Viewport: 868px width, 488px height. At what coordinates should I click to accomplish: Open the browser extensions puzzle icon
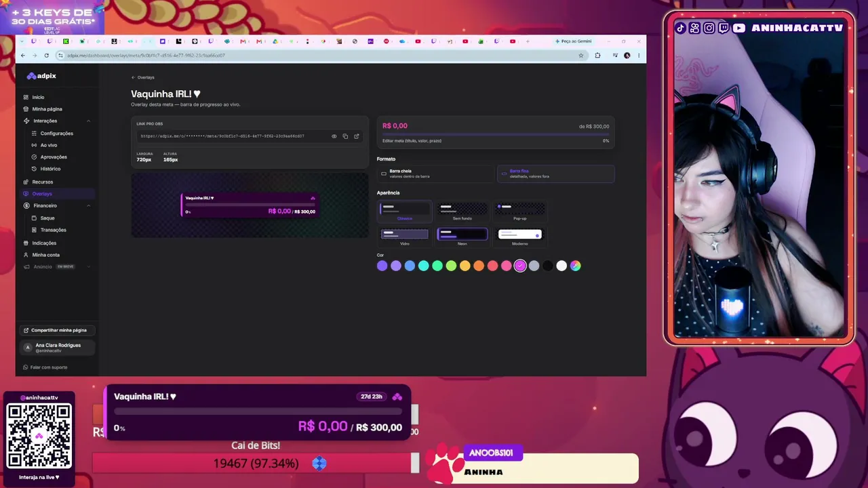pyautogui.click(x=597, y=56)
